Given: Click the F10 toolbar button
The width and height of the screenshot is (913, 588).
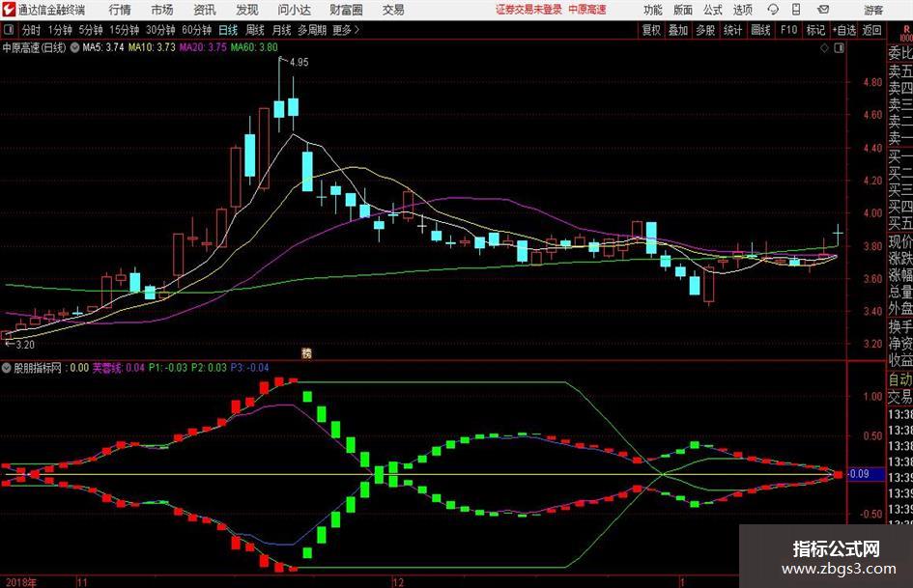Looking at the screenshot, I should point(788,30).
